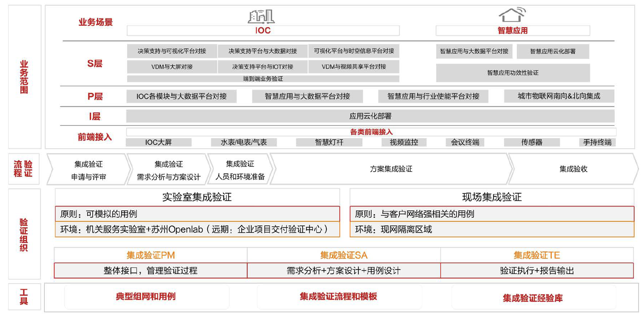Viewport: 644px width, 317px height.
Task: Click the smart home wifi icon
Action: coord(512,15)
